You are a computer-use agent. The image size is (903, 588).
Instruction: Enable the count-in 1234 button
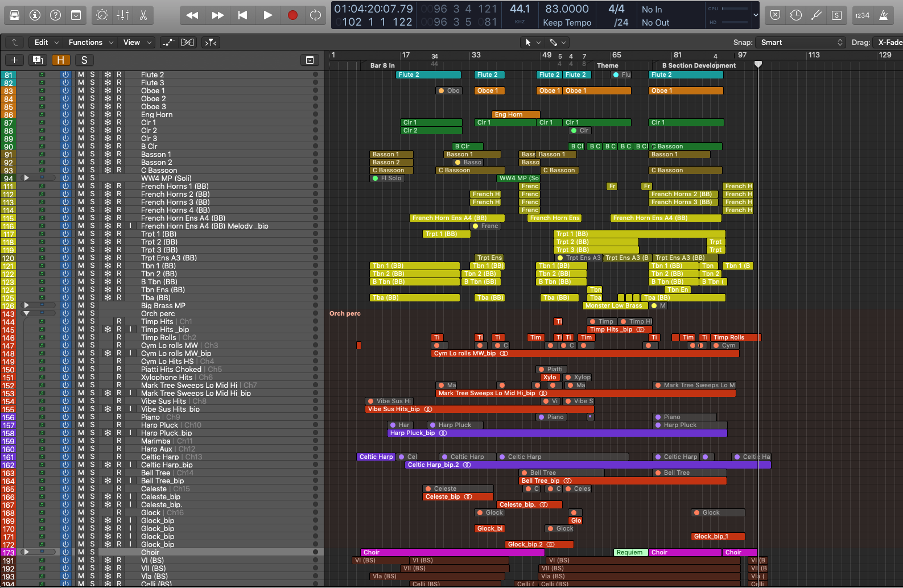(862, 15)
